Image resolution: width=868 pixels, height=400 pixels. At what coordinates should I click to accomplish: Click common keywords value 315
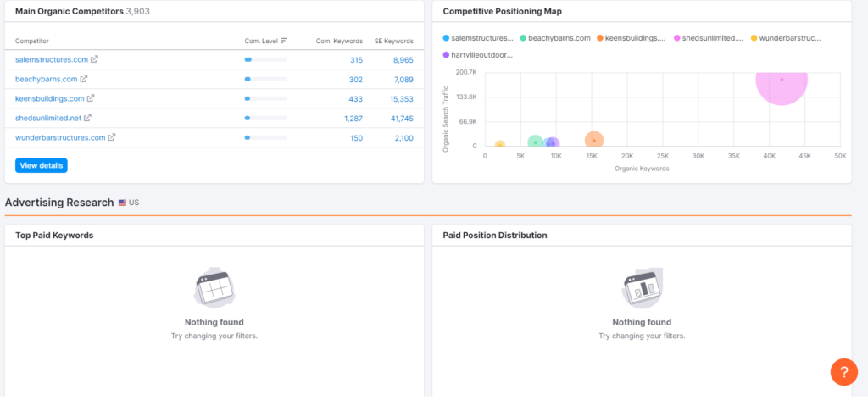[x=356, y=60]
